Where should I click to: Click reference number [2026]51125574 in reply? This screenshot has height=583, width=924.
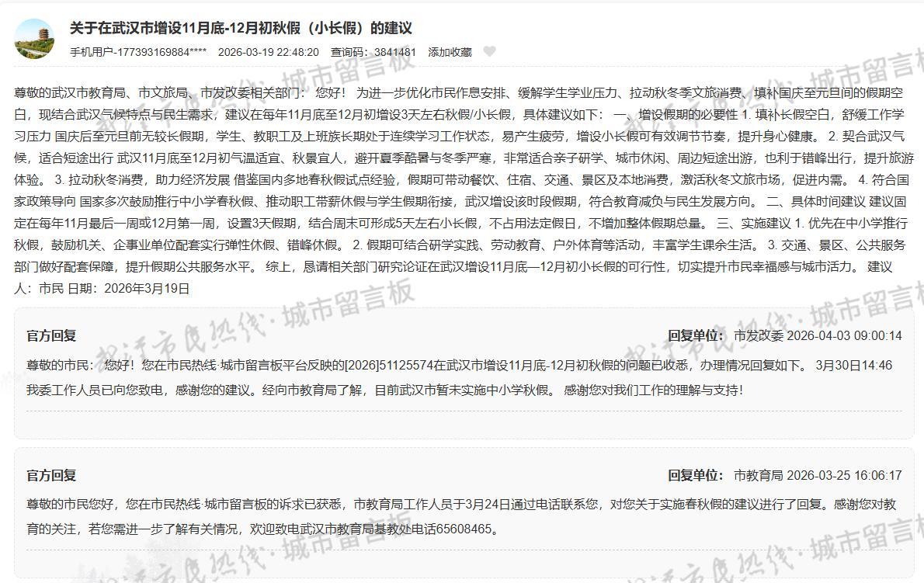(389, 365)
